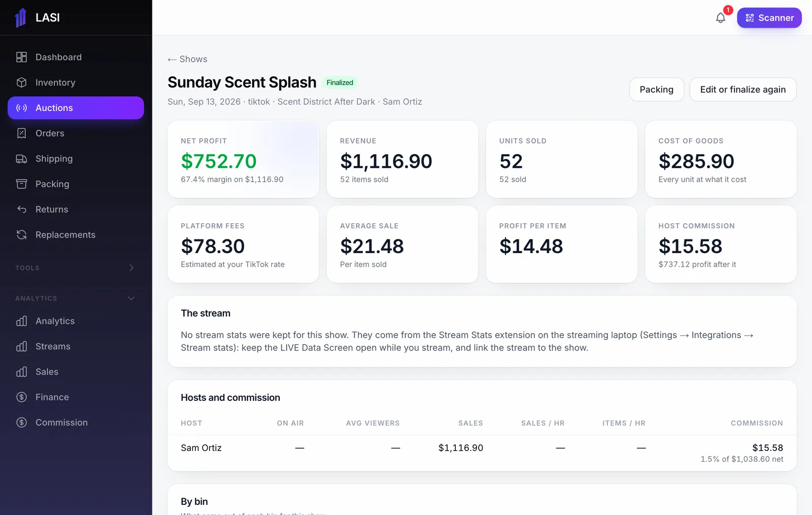The image size is (812, 515).
Task: Click the Replacements refresh icon
Action: pos(21,235)
